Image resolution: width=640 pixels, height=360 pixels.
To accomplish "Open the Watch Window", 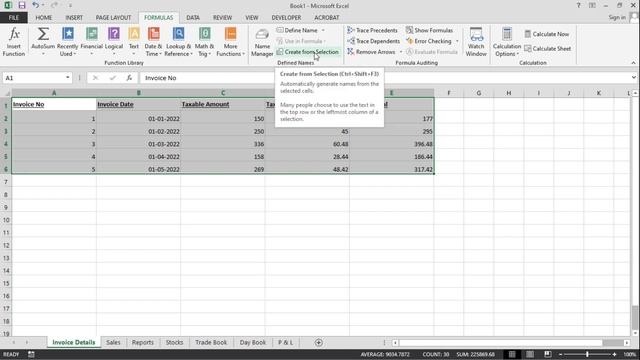I will click(476, 42).
